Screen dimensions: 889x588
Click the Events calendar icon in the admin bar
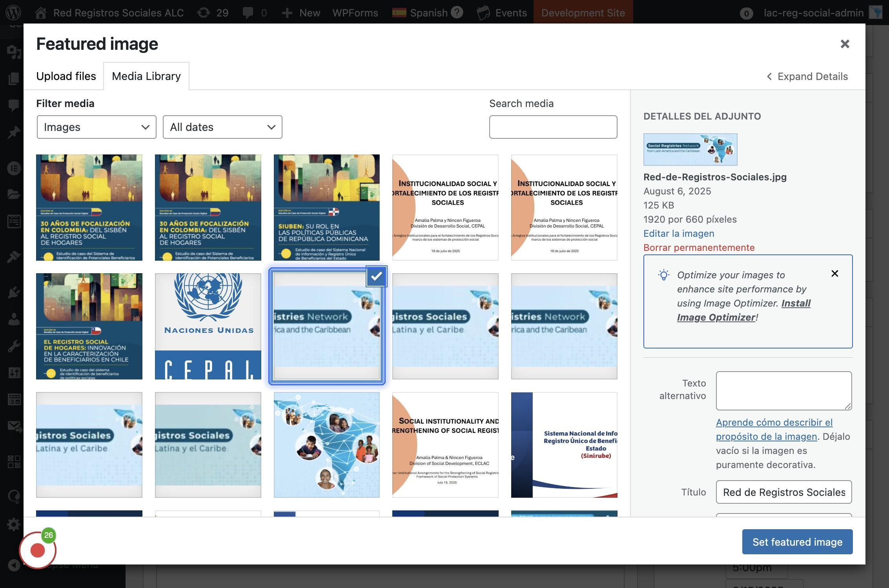tap(483, 13)
